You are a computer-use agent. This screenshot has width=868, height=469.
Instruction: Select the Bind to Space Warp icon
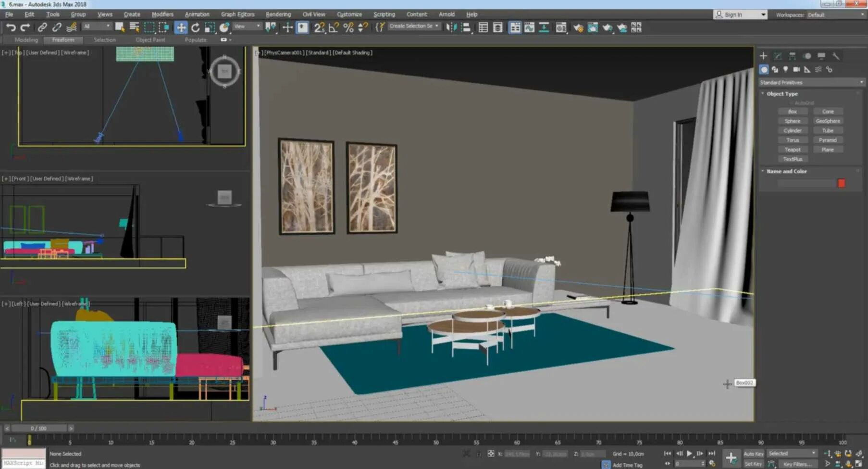[x=71, y=27]
